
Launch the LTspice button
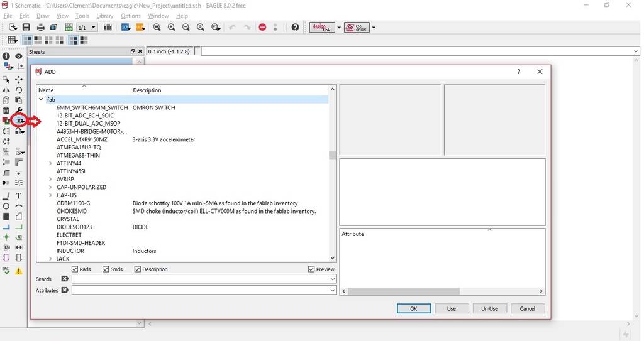[x=357, y=28]
